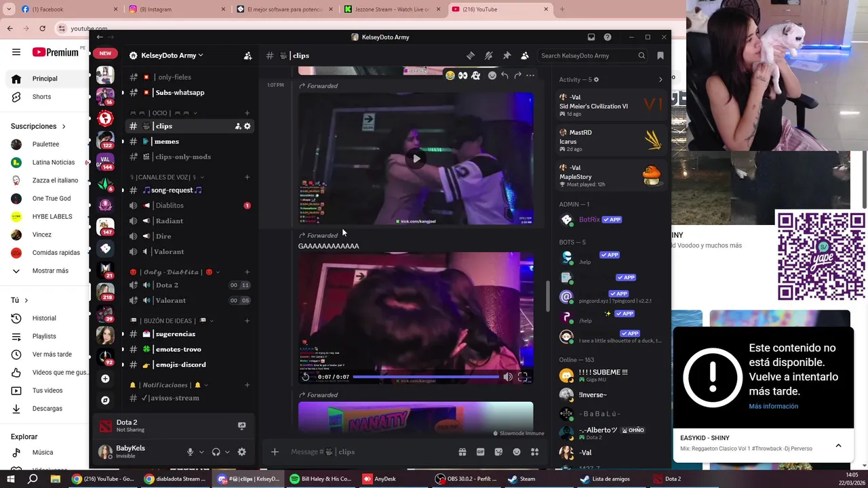Open more options on hovered message
868x488 pixels.
click(x=530, y=75)
